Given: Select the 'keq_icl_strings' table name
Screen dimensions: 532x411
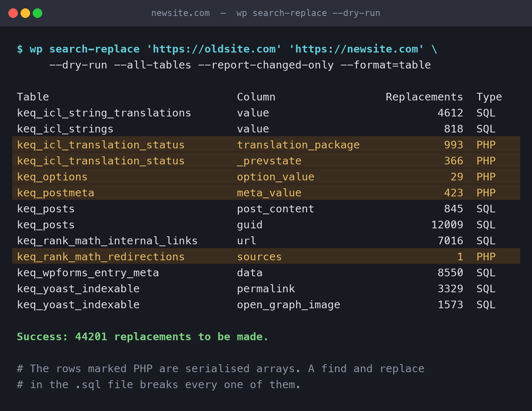Looking at the screenshot, I should click(65, 129).
